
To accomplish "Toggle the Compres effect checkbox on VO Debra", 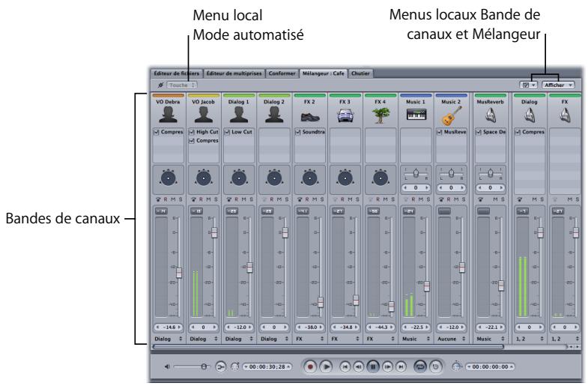I will coord(157,132).
